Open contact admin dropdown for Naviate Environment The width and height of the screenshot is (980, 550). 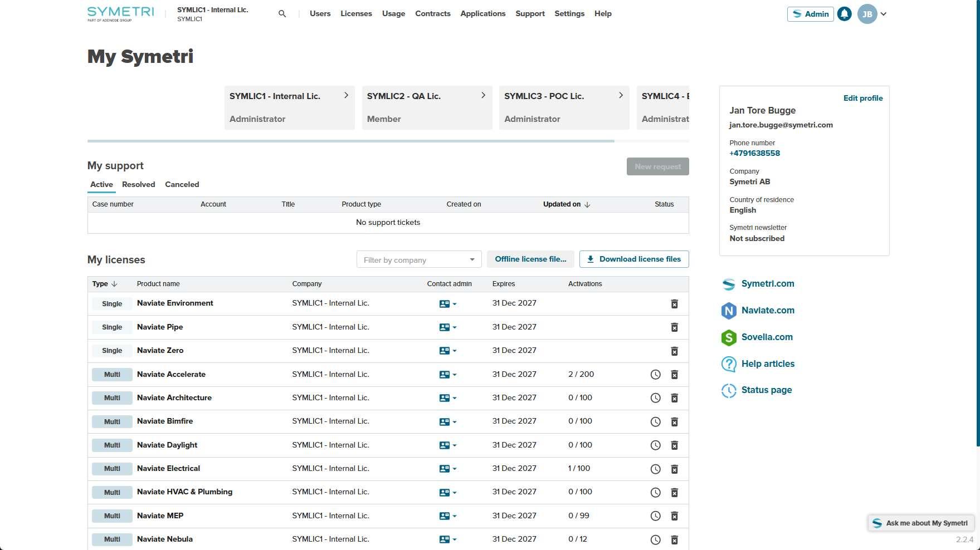pyautogui.click(x=448, y=304)
